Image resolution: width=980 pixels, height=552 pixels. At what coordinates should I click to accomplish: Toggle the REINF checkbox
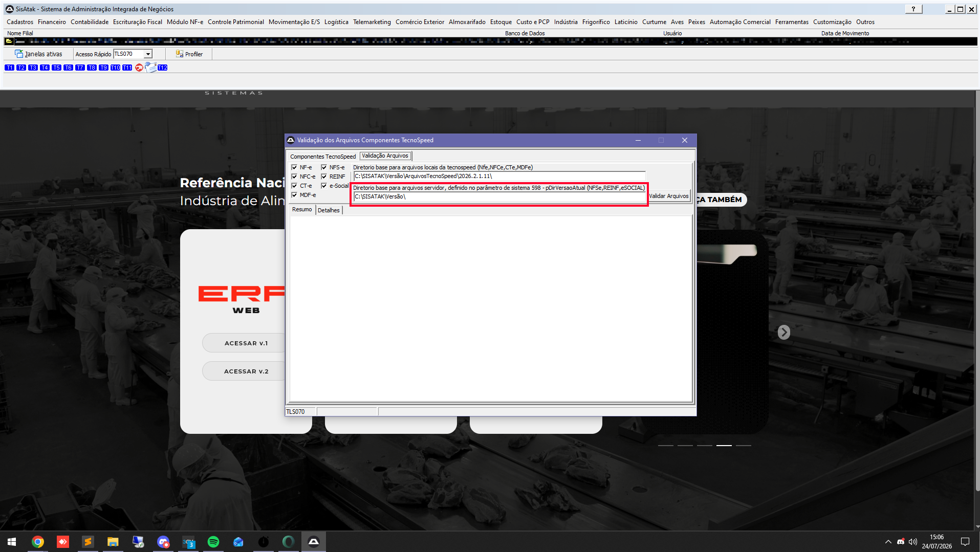(x=324, y=176)
